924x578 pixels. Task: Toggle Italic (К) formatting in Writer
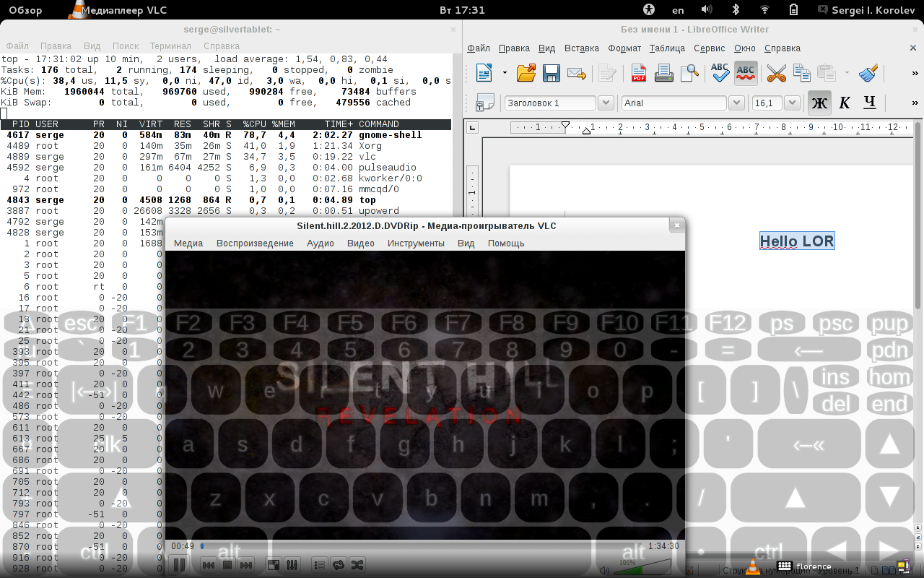(845, 103)
